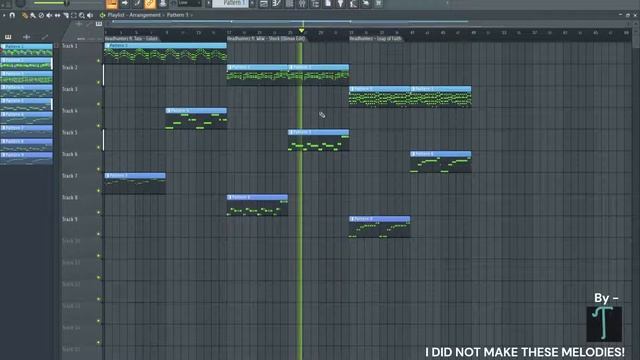This screenshot has height=360, width=640.
Task: Mute Track 5 via its green dot
Action: 98,147
